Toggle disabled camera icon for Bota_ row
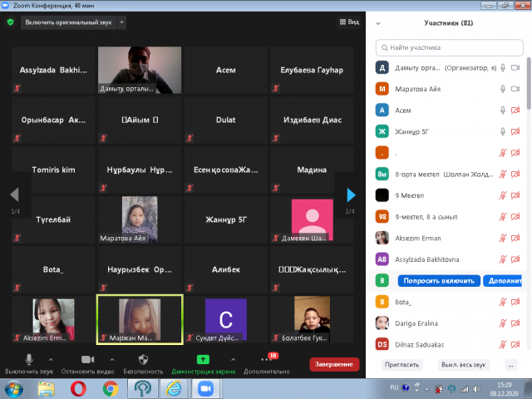This screenshot has width=532, height=399. tap(515, 302)
